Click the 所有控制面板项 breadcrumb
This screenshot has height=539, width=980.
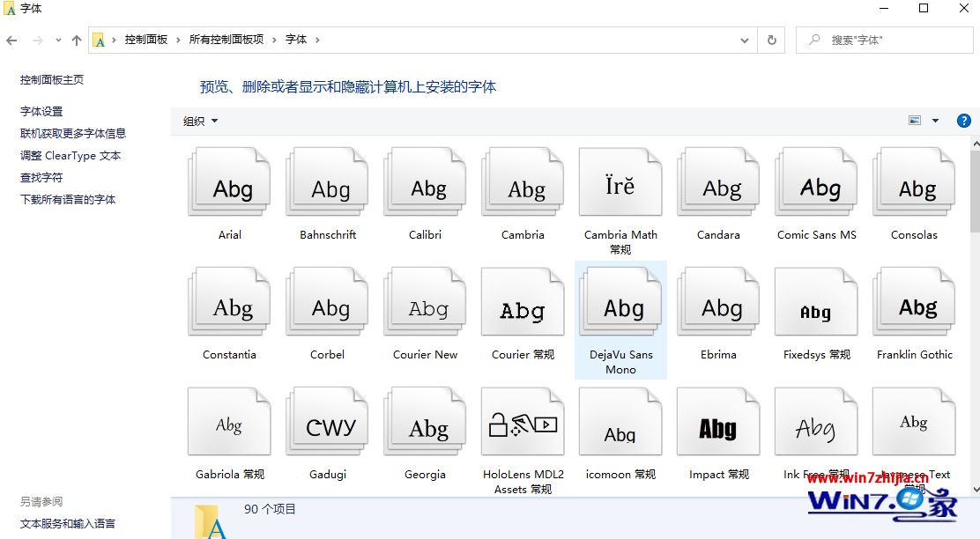point(226,40)
